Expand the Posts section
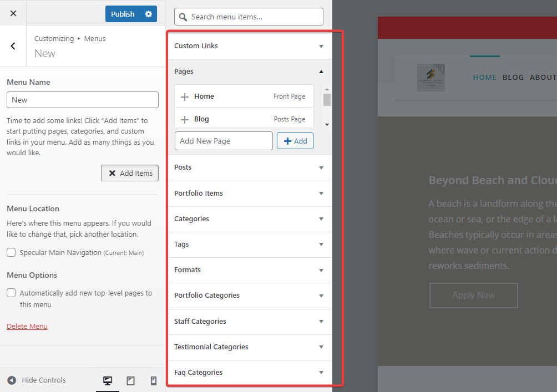 click(249, 167)
